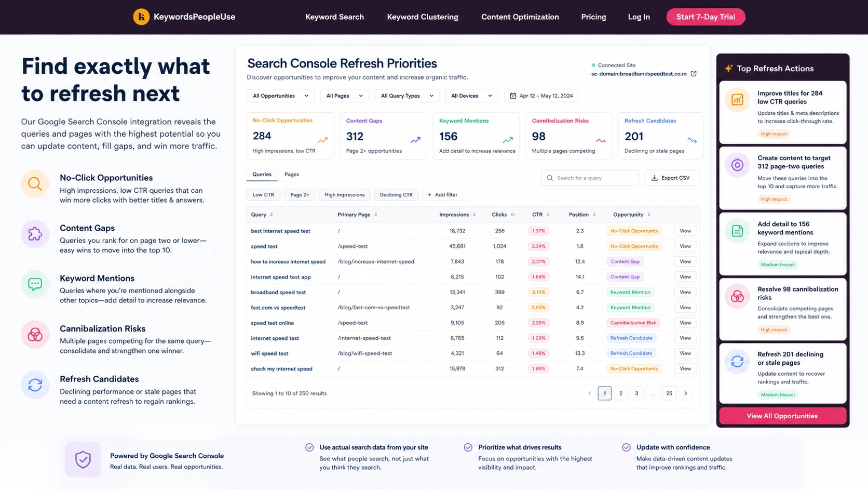Click the Google Search Console shield icon
This screenshot has height=489, width=868.
click(83, 459)
